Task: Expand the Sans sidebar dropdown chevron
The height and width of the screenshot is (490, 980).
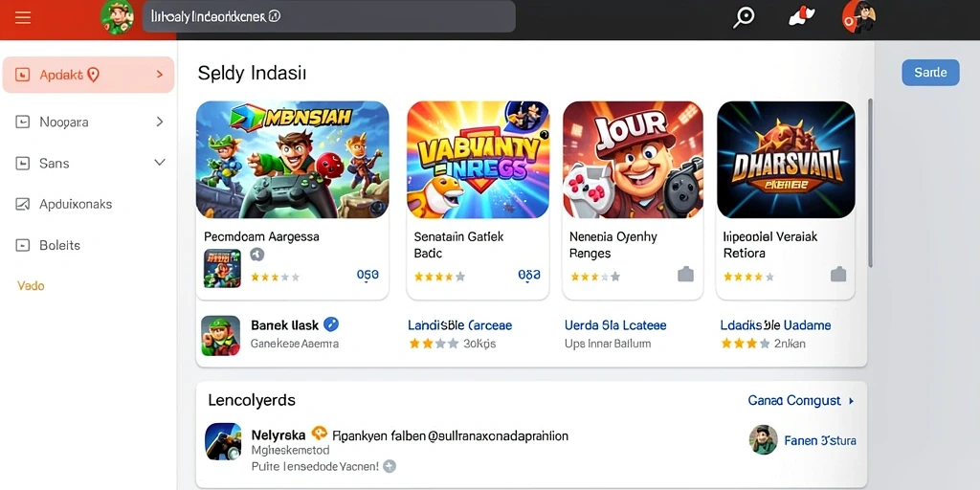Action: [160, 163]
